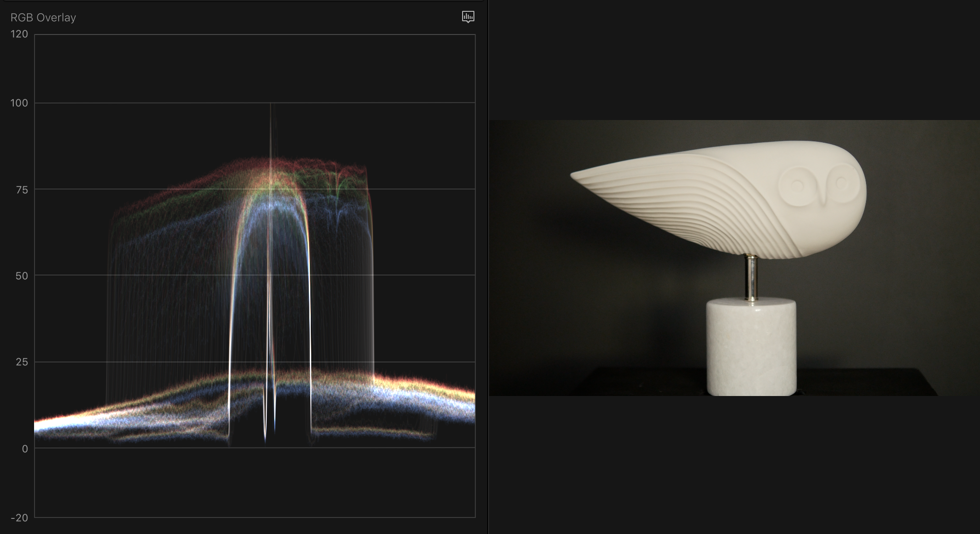Click the 75 level label on waveform scale
This screenshot has width=980, height=534.
pyautogui.click(x=22, y=190)
